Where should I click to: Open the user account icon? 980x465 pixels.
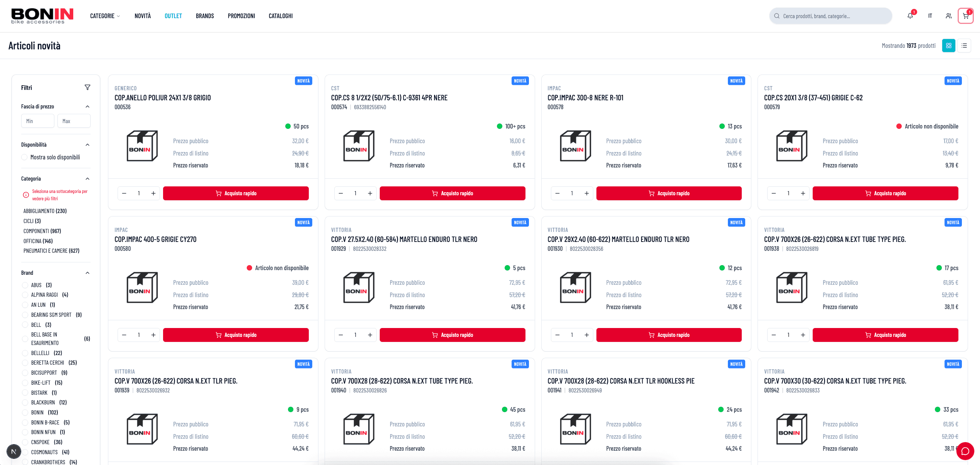(948, 16)
